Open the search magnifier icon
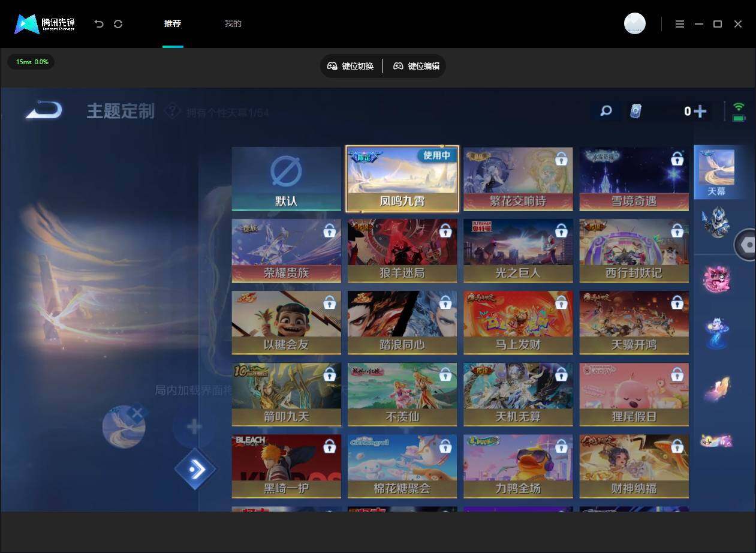This screenshot has height=553, width=756. [x=606, y=111]
